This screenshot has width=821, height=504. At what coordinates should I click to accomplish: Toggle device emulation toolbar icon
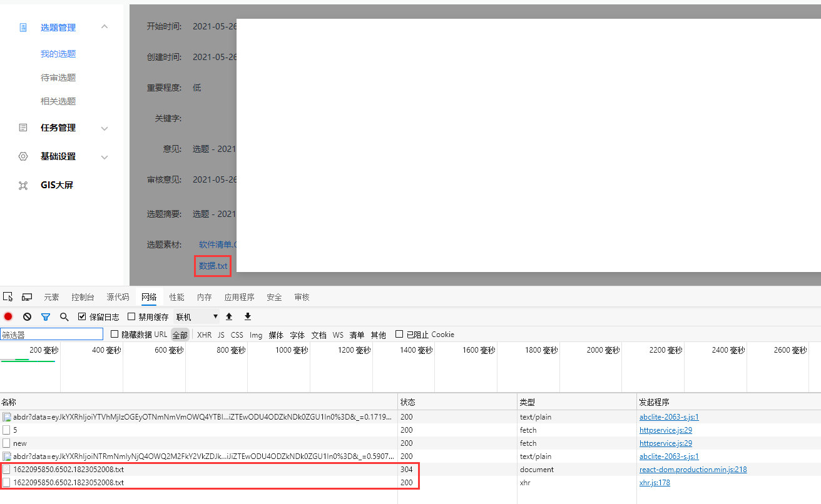pyautogui.click(x=27, y=296)
